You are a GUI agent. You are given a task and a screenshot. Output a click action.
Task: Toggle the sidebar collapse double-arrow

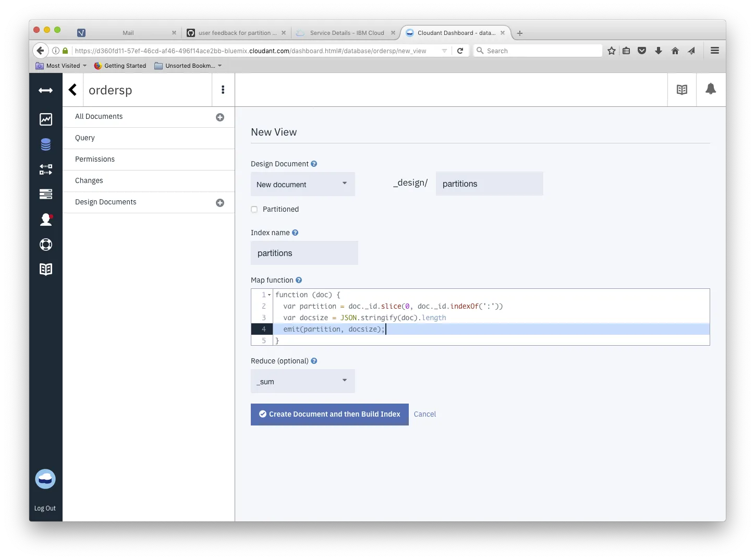[x=46, y=91]
